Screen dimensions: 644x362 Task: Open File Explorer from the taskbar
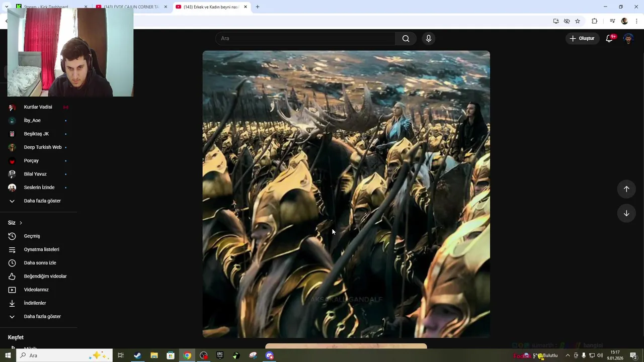click(154, 355)
